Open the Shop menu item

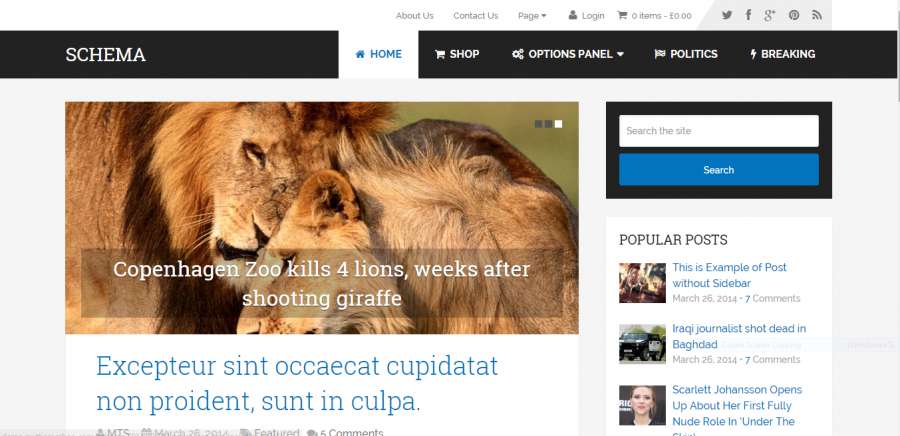click(457, 54)
